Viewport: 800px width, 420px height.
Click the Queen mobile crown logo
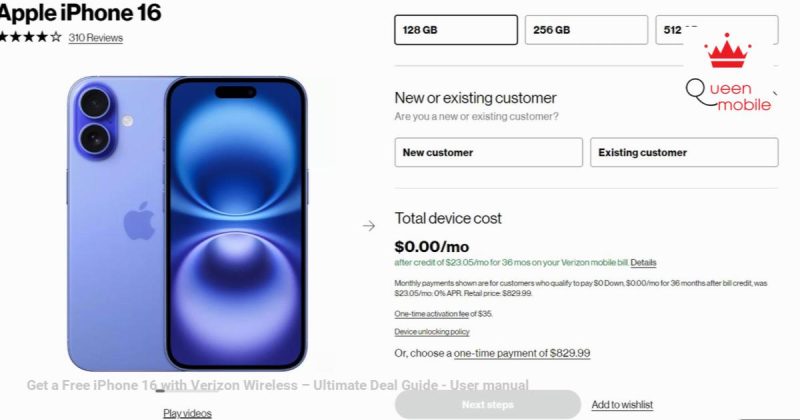coord(727,51)
